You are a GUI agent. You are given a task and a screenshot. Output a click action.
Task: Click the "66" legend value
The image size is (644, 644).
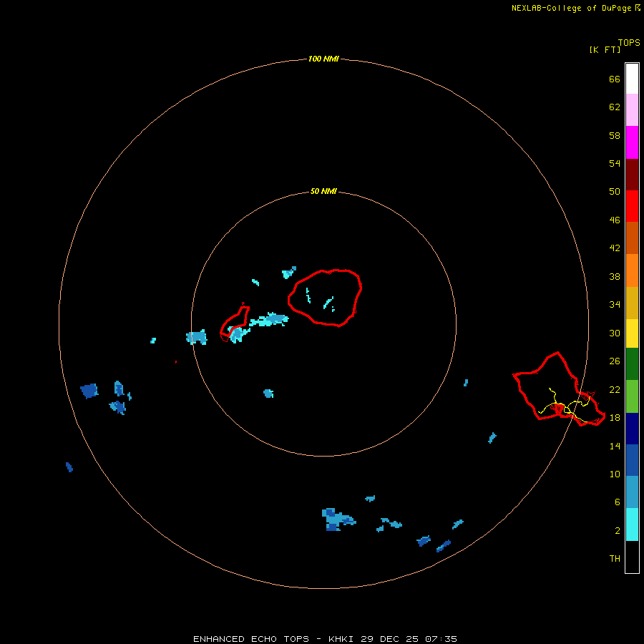point(615,79)
